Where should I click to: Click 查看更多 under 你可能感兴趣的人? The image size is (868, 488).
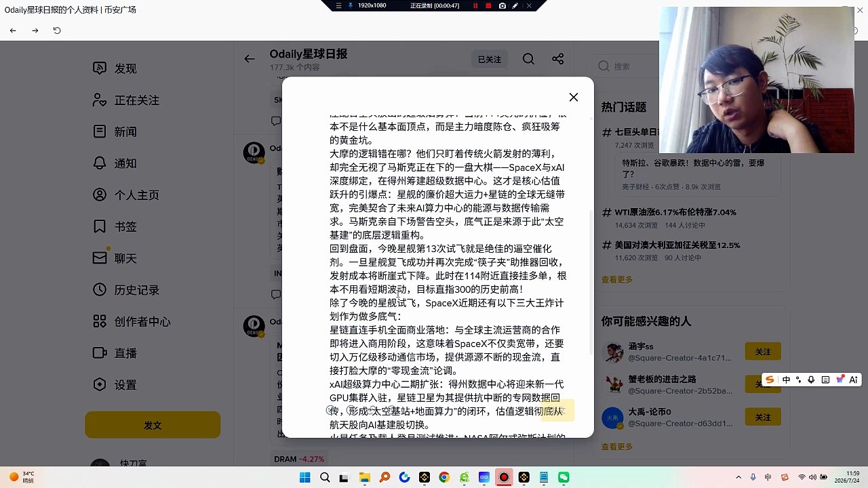coord(617,447)
